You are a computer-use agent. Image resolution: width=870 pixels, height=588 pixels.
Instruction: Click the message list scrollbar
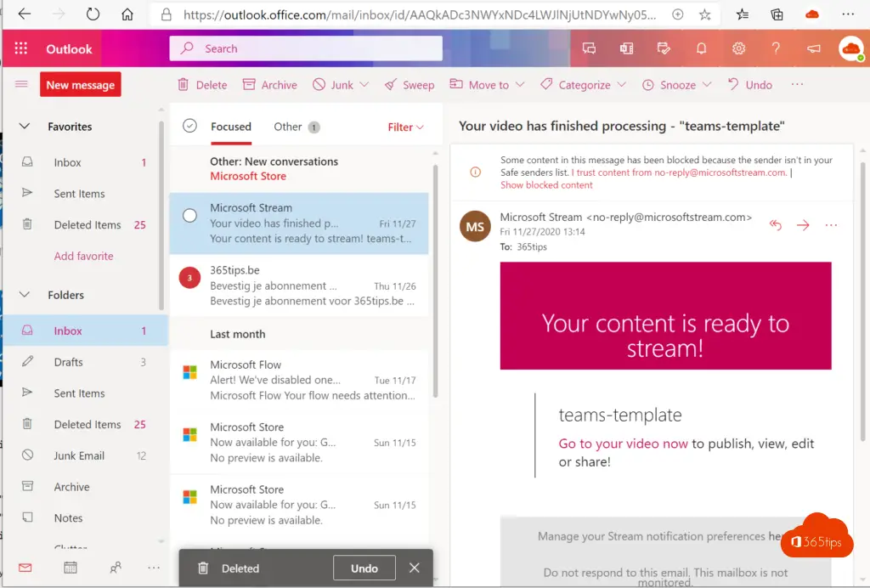point(435,280)
